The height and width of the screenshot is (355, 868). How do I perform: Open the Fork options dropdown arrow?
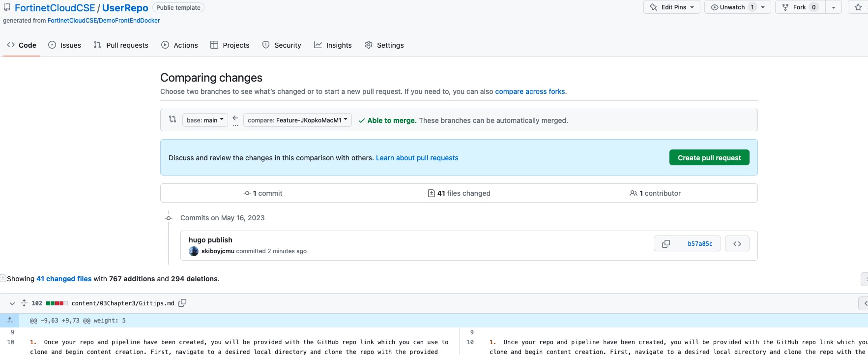[x=834, y=7]
